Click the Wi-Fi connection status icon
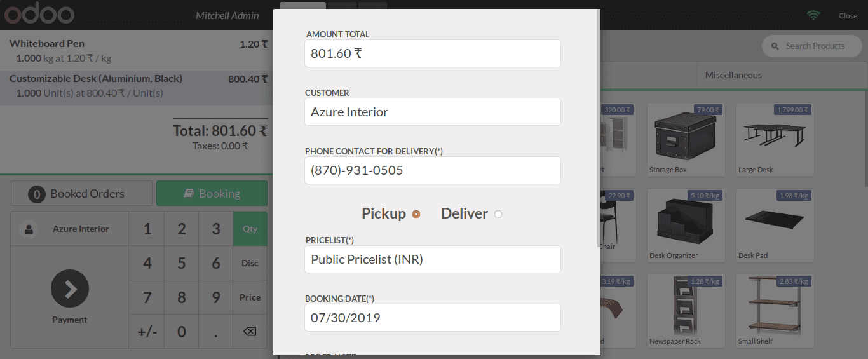This screenshot has height=359, width=868. 813,15
